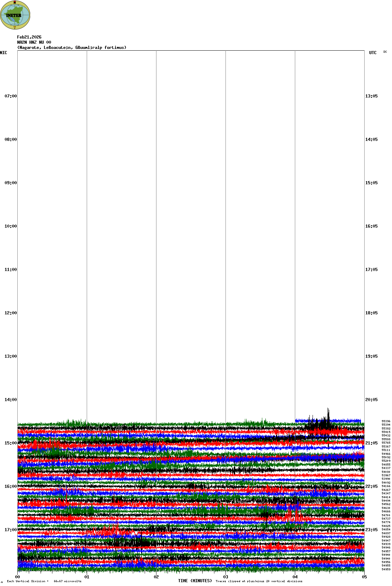Click the 17:00 NIC time label

pyautogui.click(x=10, y=530)
